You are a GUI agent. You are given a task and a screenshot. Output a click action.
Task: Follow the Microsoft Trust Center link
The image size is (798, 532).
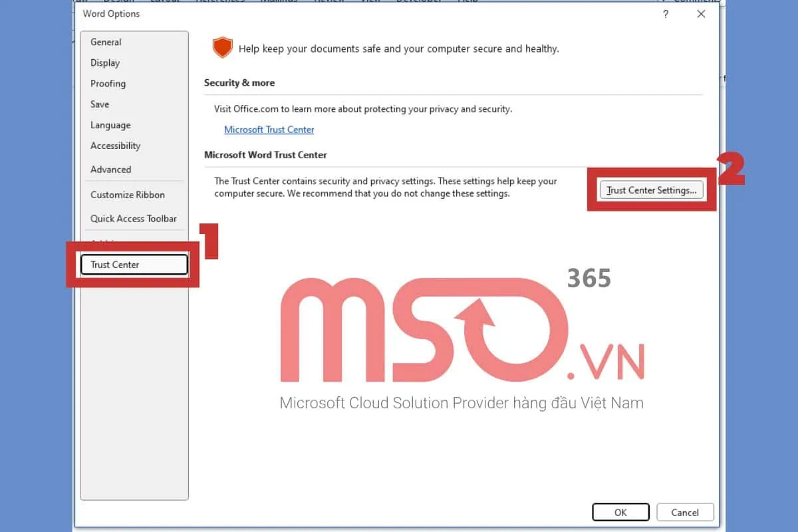(x=269, y=130)
